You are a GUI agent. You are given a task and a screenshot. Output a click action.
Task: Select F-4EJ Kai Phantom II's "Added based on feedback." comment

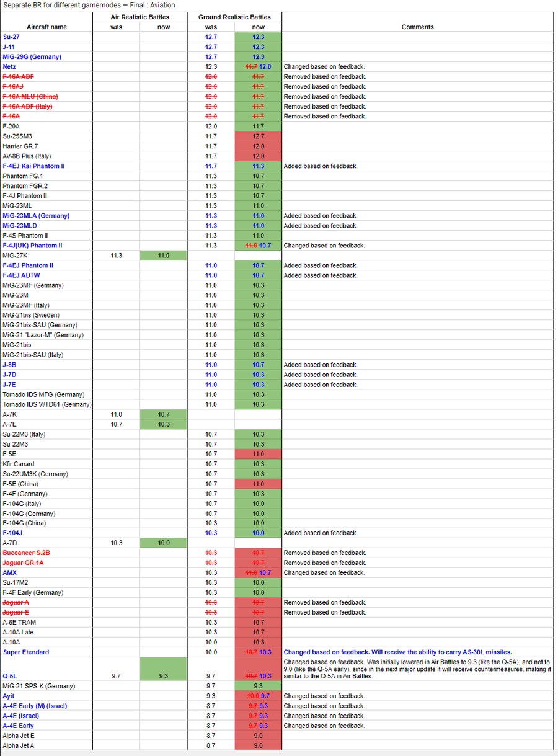[417, 166]
